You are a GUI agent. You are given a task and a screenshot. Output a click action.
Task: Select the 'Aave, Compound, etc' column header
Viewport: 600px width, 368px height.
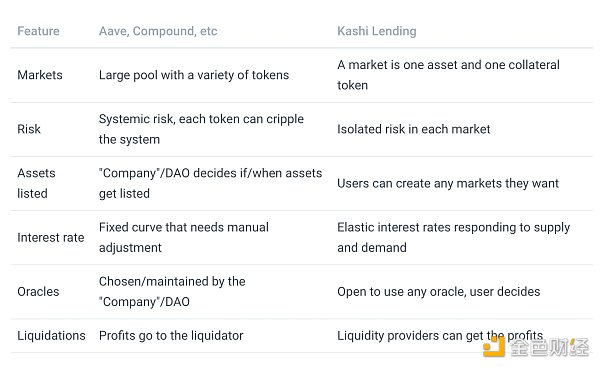coord(158,31)
